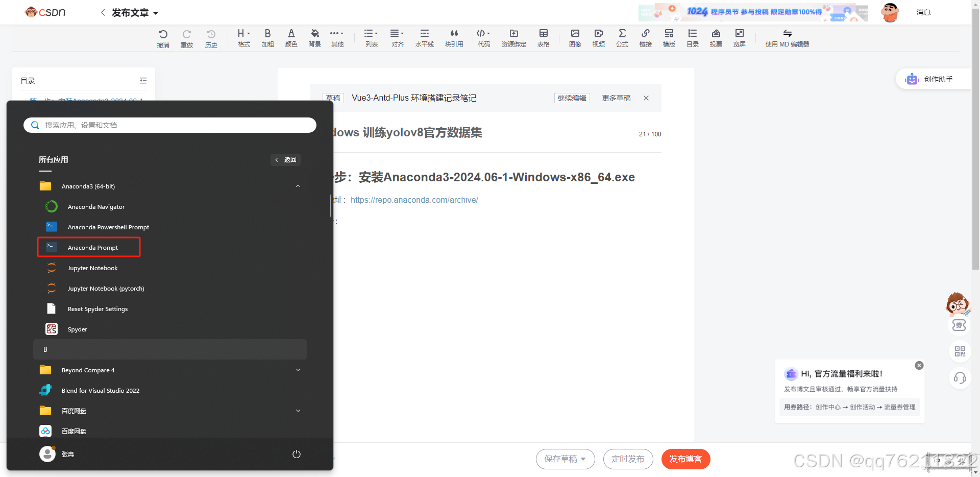This screenshot has height=477, width=980.
Task: Insert table of contents (目录) from toolbar
Action: (x=693, y=38)
